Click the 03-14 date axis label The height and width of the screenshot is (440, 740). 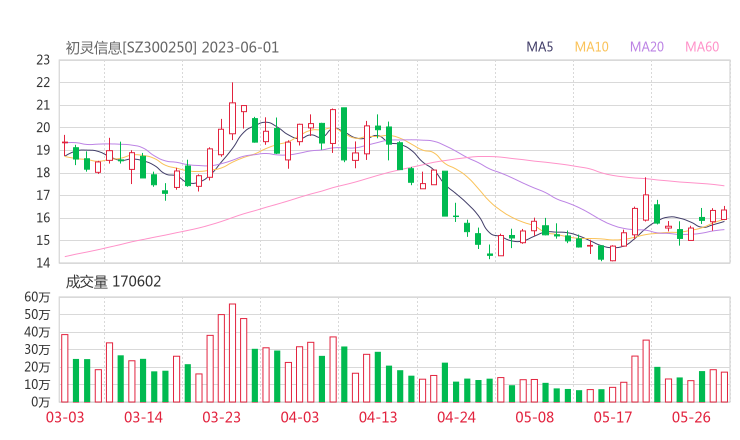(143, 417)
